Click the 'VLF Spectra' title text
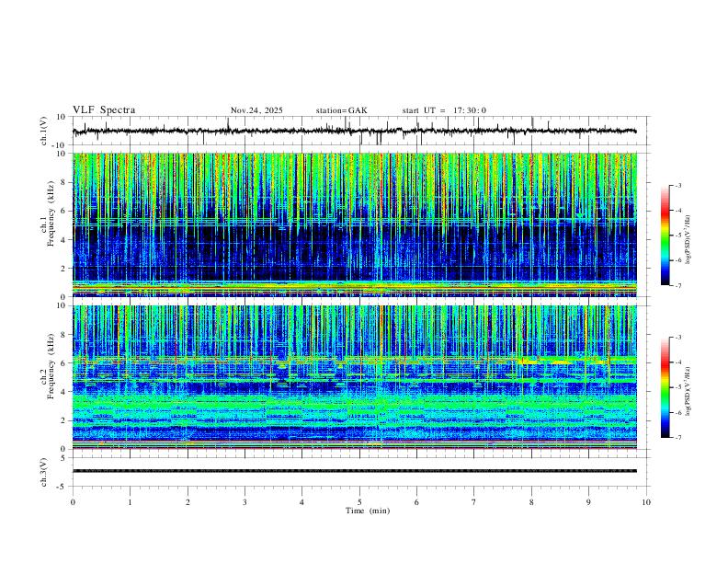The height and width of the screenshot is (563, 728). pyautogui.click(x=104, y=110)
